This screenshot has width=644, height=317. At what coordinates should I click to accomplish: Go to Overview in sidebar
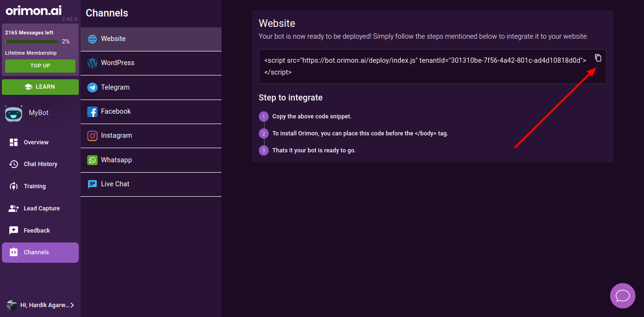36,142
